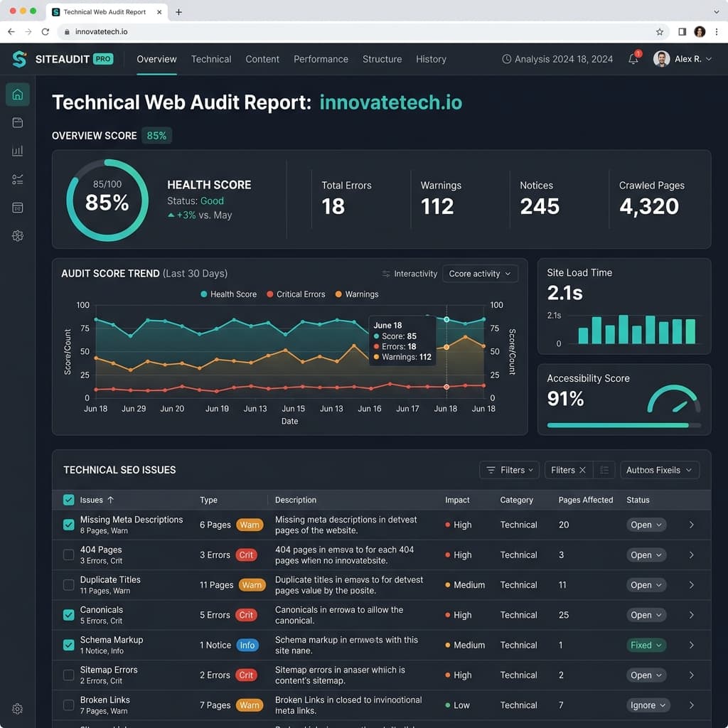Open the sidebar calendar icon
The width and height of the screenshot is (728, 728).
click(x=18, y=208)
